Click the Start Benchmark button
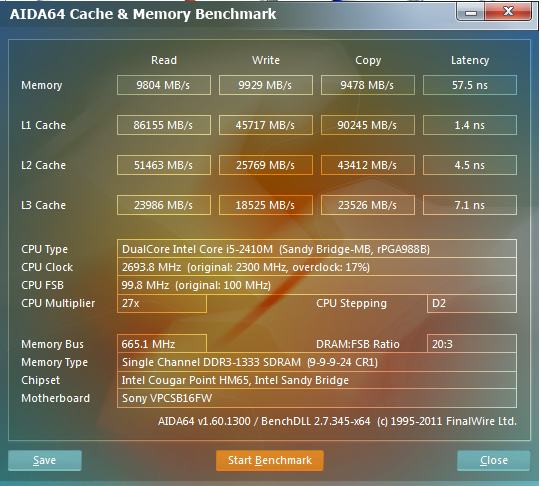The image size is (541, 486). [269, 460]
